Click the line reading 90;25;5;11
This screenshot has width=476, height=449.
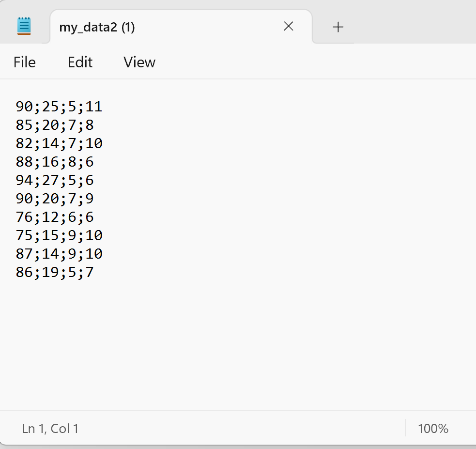click(58, 106)
